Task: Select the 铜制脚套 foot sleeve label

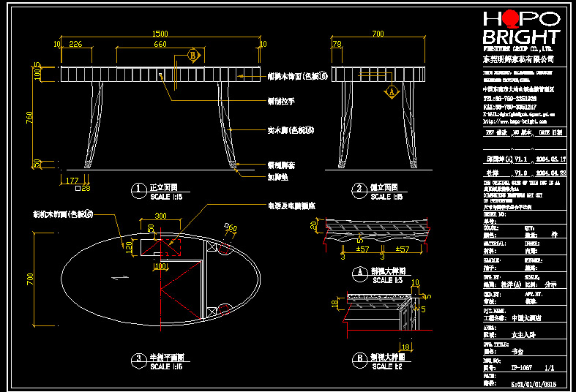Action: pyautogui.click(x=281, y=165)
